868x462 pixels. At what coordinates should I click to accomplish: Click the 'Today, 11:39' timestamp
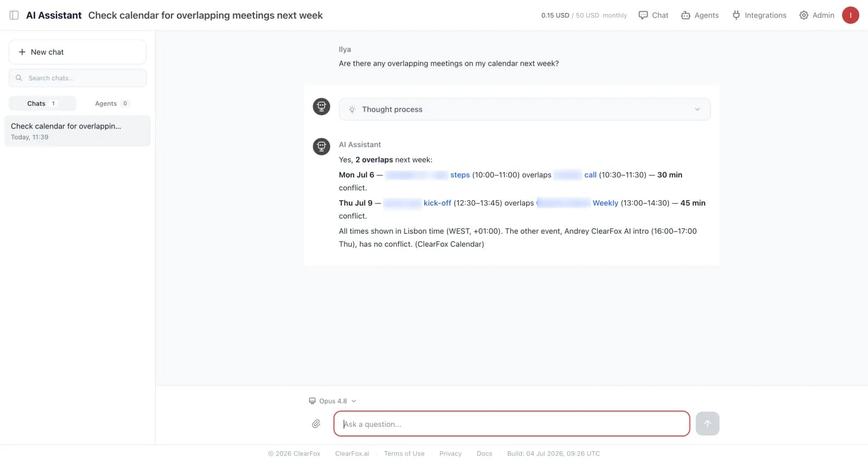(30, 137)
